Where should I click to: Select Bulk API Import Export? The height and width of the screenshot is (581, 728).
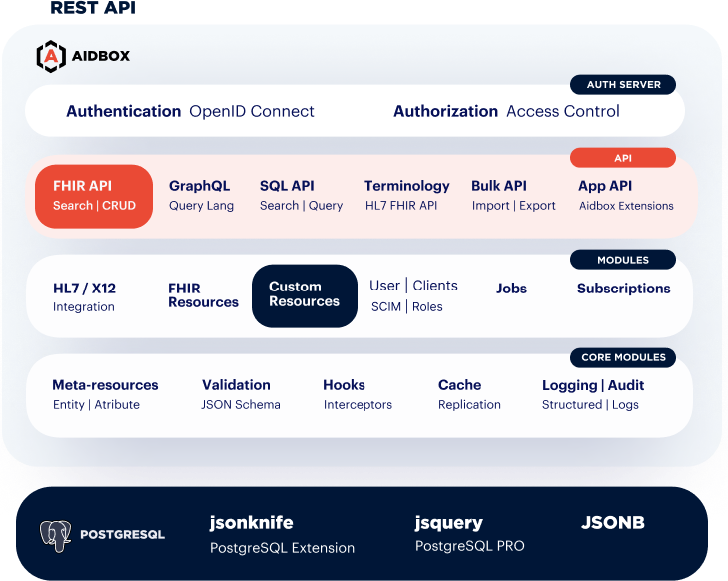point(513,195)
